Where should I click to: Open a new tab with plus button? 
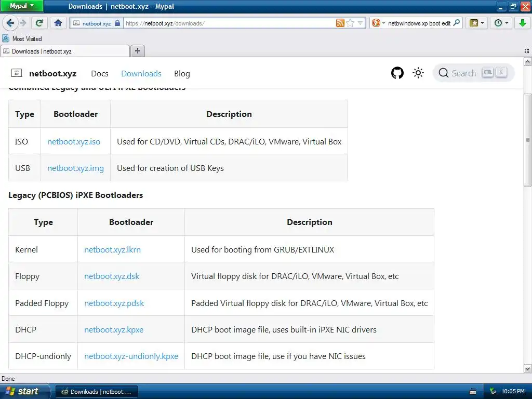[137, 51]
